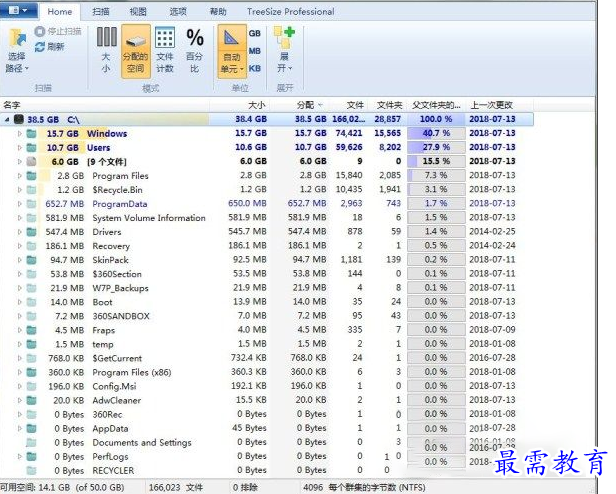Click the Windows folder icon

(x=31, y=134)
